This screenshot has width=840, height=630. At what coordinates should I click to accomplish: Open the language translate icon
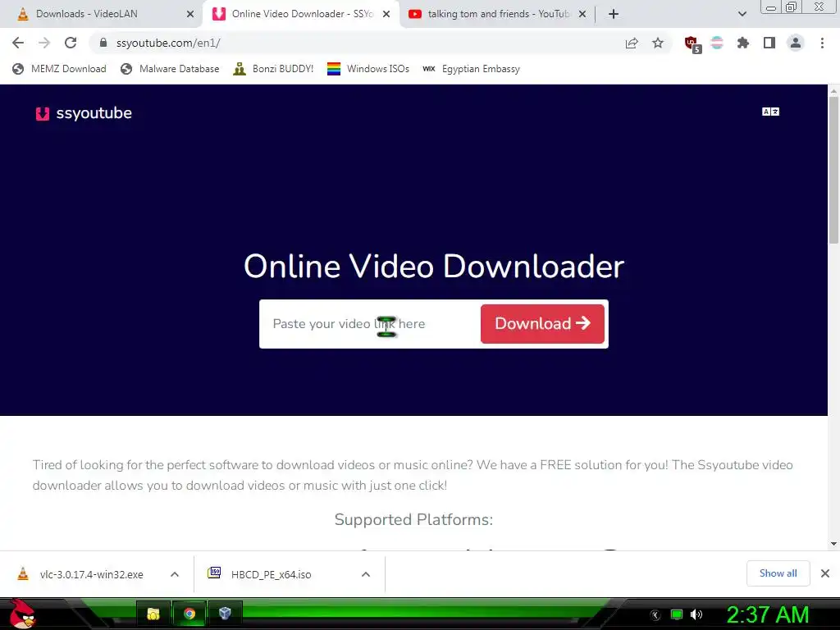(x=770, y=112)
